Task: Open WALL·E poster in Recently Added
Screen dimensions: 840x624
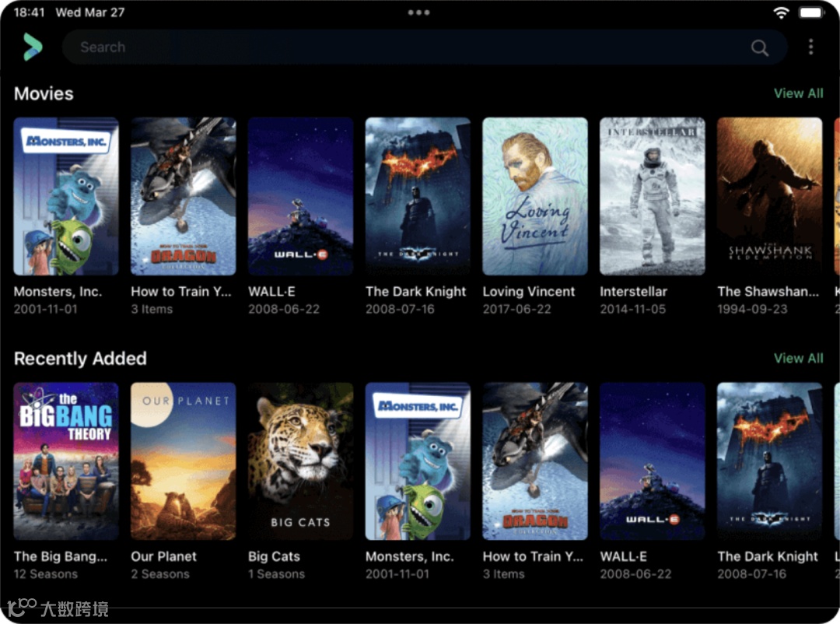Action: click(x=653, y=461)
